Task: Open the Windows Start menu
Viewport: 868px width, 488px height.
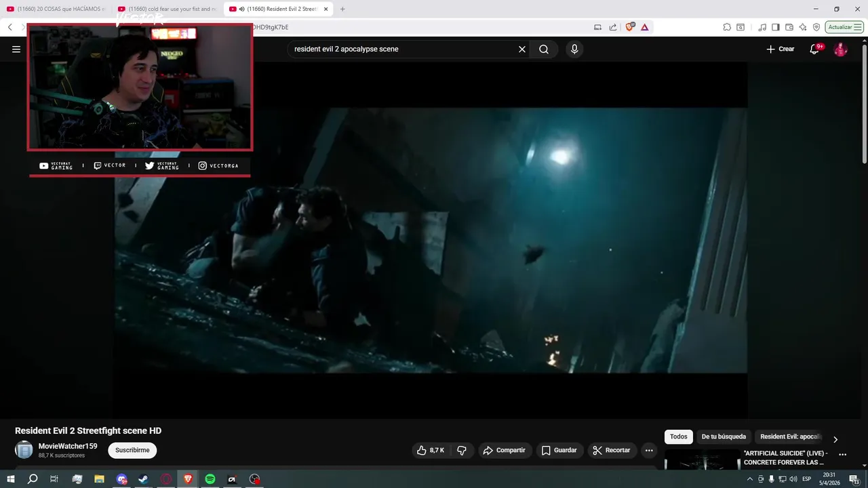Action: click(x=11, y=479)
